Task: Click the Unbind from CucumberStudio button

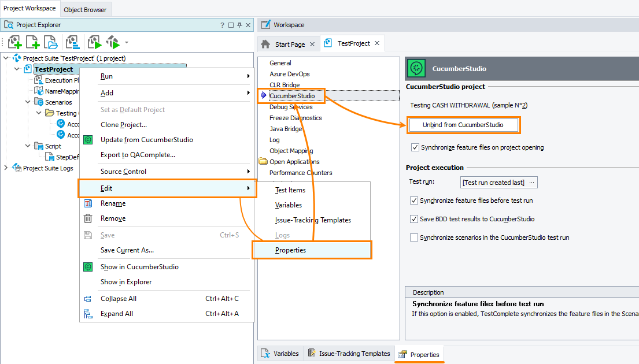Action: (463, 125)
